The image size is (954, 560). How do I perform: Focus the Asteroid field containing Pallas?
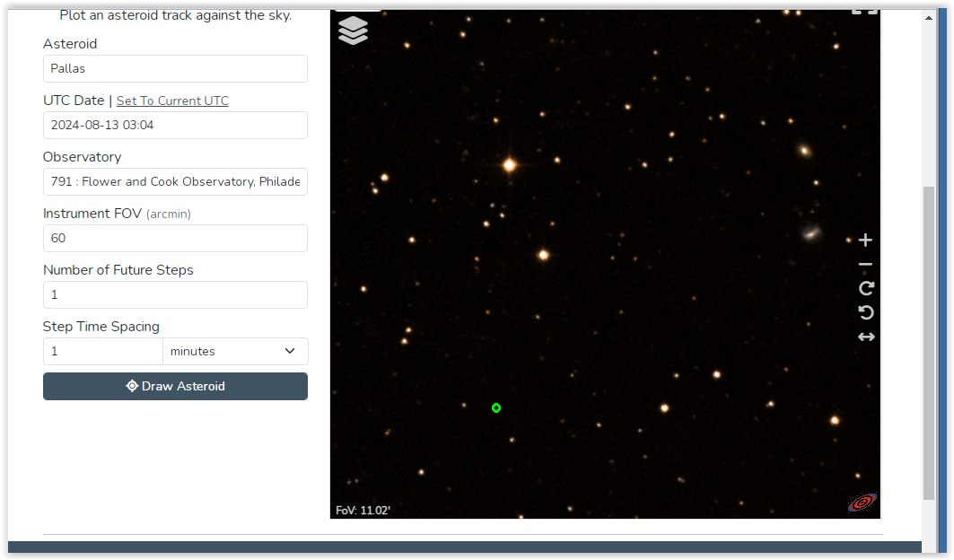(175, 69)
